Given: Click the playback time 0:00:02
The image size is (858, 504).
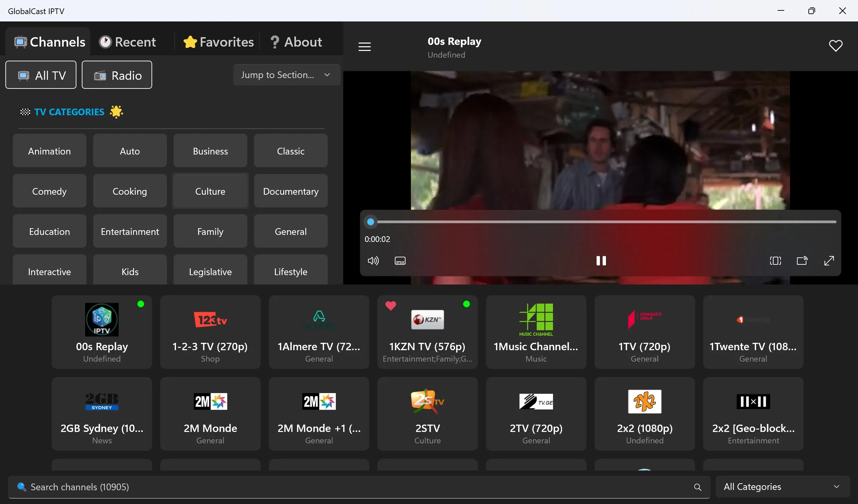Looking at the screenshot, I should (377, 239).
